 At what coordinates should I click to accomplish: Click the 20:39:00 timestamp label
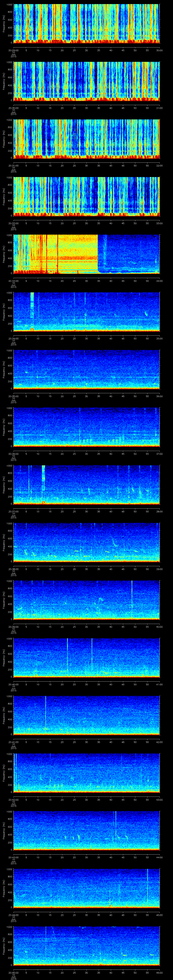point(13,627)
